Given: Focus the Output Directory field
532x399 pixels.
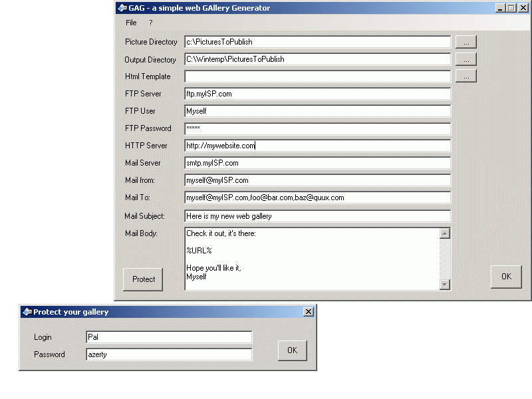Looking at the screenshot, I should pos(318,59).
